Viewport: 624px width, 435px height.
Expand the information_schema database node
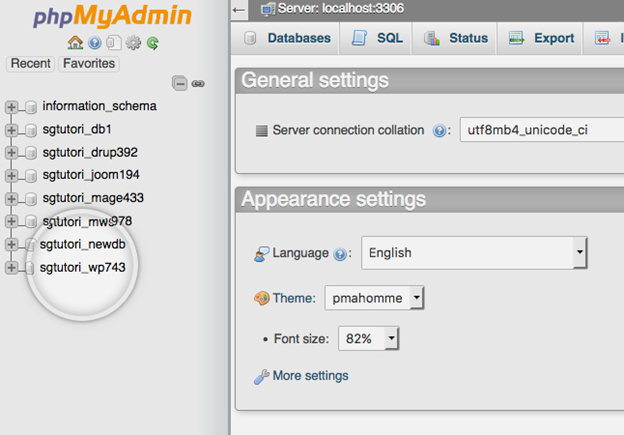click(12, 107)
